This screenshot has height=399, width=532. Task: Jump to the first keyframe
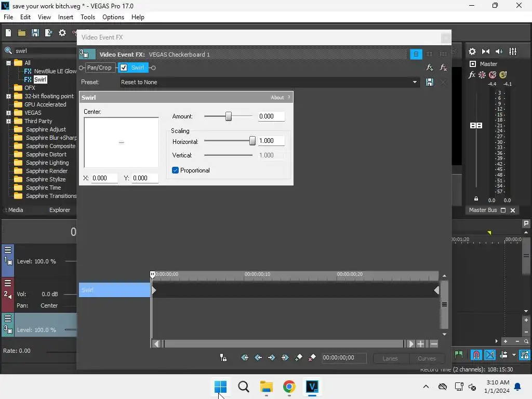(x=245, y=357)
